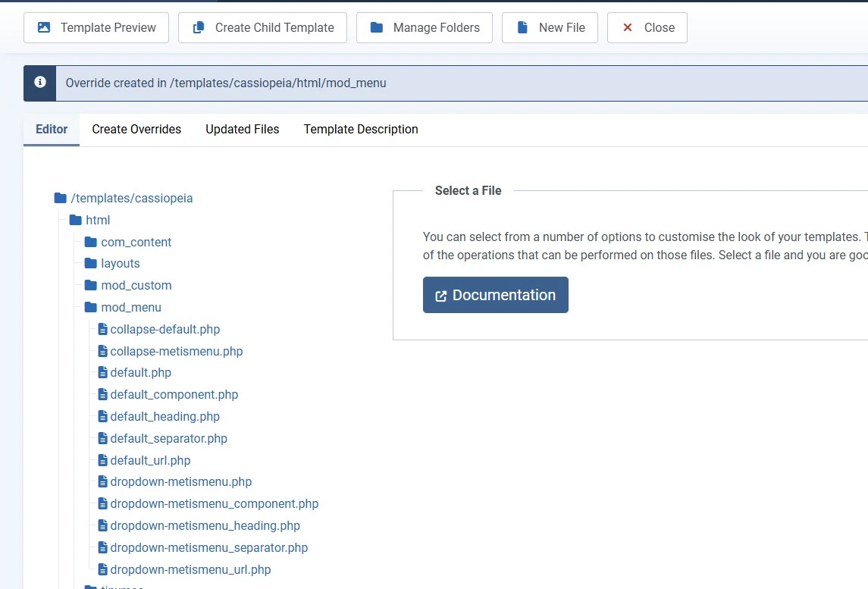Click the folder icon beside com_content

(x=91, y=241)
